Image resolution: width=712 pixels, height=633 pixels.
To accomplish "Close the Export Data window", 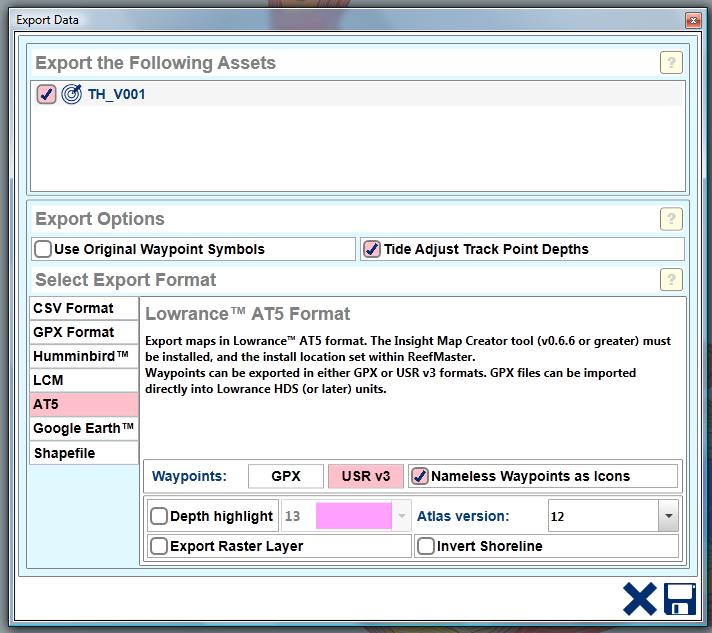I will [x=693, y=20].
